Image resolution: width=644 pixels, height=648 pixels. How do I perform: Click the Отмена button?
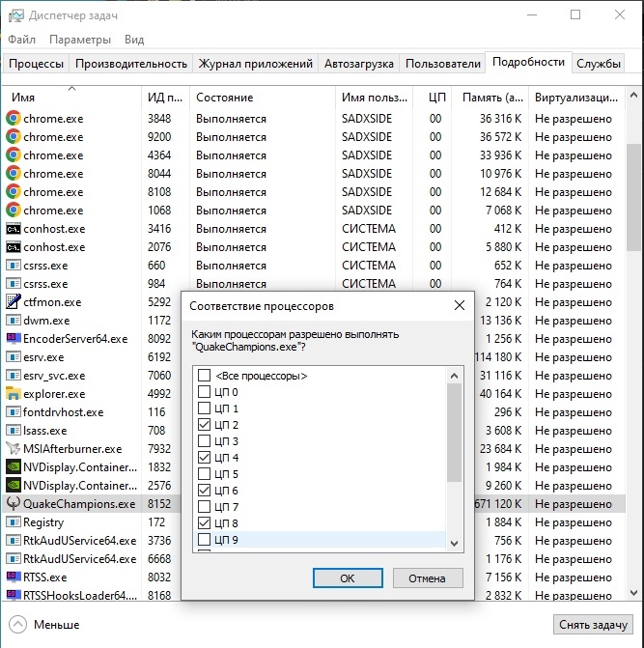[x=427, y=578]
